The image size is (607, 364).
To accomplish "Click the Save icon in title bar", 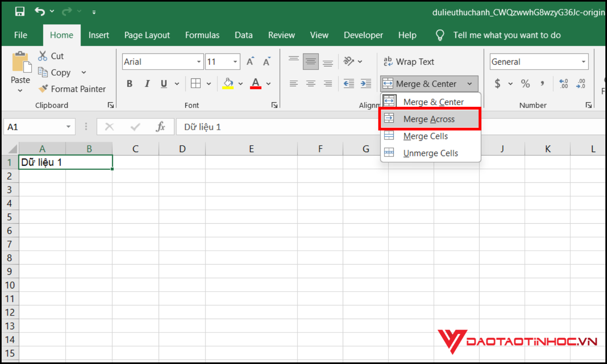I will (19, 12).
